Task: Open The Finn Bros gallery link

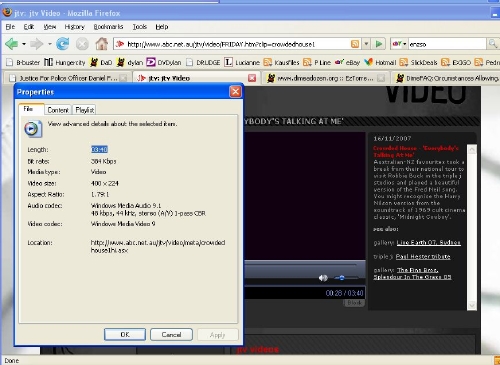Action: tap(412, 273)
